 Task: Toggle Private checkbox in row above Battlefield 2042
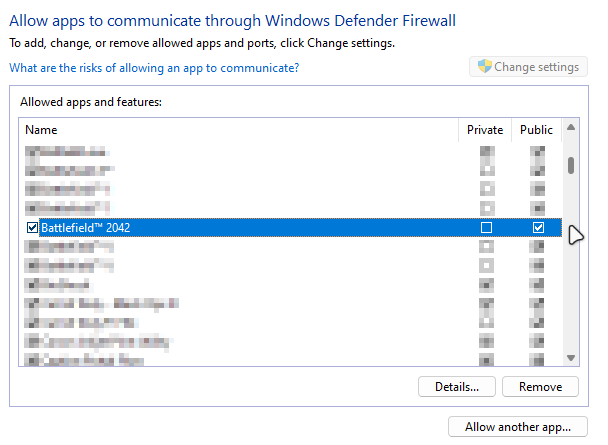click(x=487, y=208)
